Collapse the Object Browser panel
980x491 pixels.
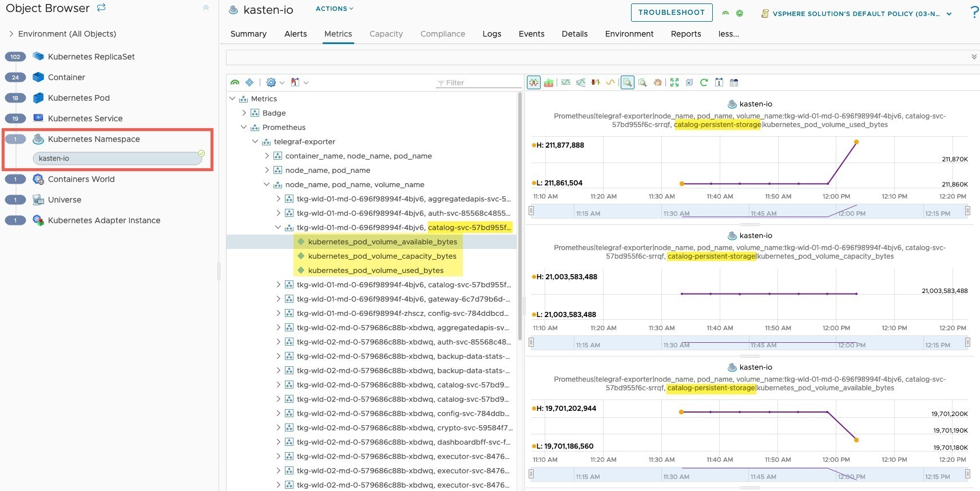(x=206, y=8)
